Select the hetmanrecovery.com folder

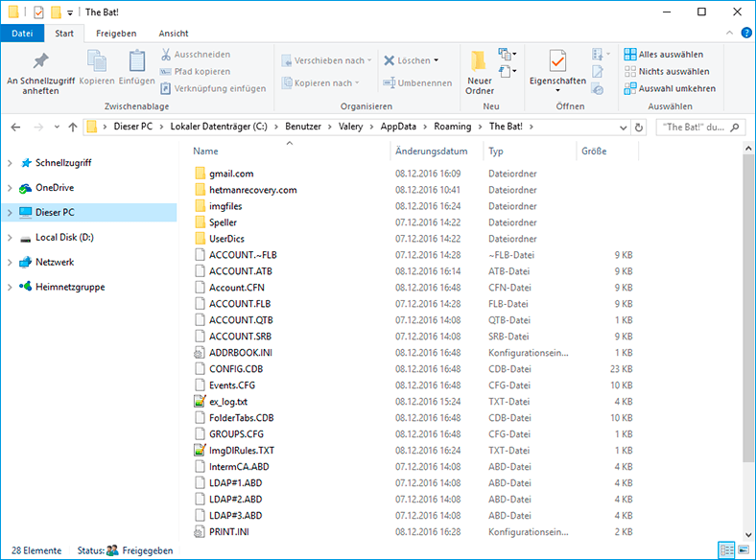click(x=252, y=190)
